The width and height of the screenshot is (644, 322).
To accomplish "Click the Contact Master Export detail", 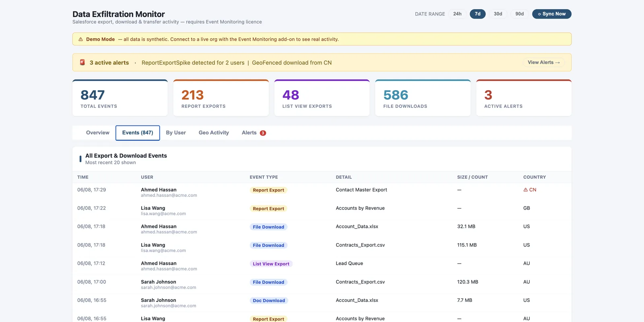I will (361, 190).
